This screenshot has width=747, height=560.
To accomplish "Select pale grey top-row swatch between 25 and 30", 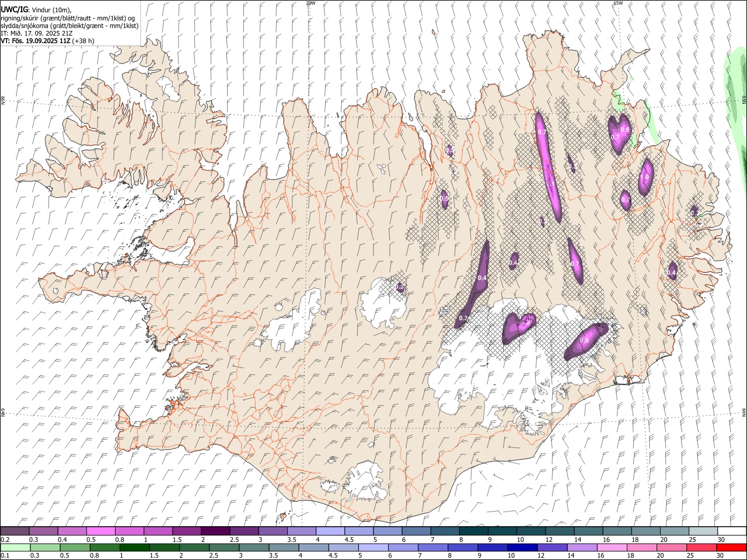I will [703, 531].
